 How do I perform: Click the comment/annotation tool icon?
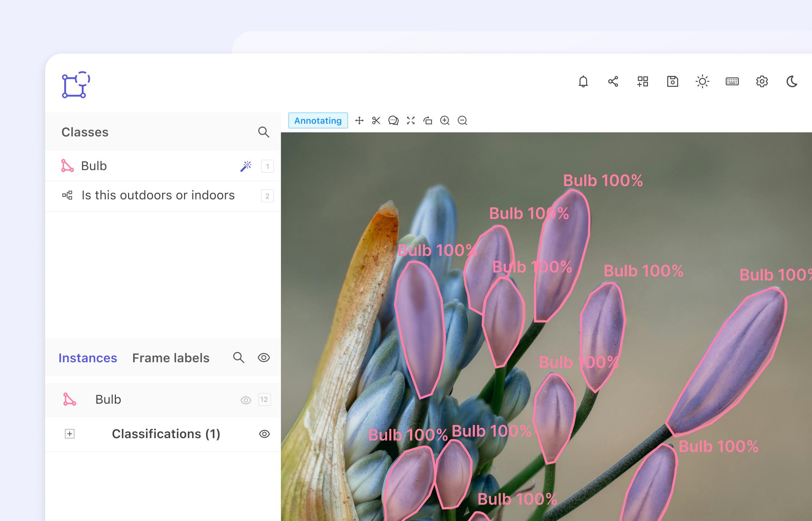392,121
